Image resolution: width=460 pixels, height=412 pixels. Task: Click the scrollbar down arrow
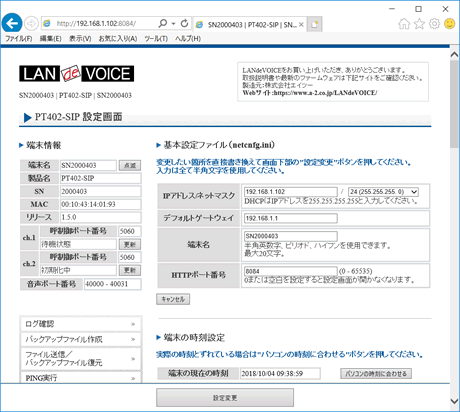click(454, 401)
